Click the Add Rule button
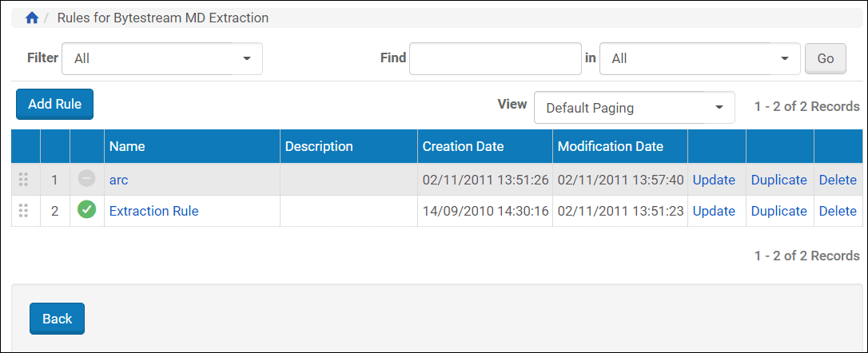The height and width of the screenshot is (353, 868). (x=54, y=104)
